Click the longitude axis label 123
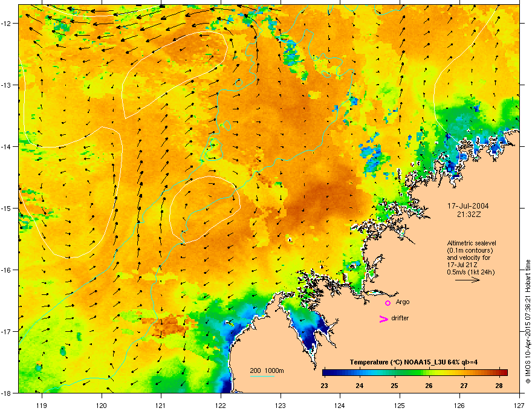Image resolution: width=532 pixels, height=411 pixels. (x=281, y=405)
